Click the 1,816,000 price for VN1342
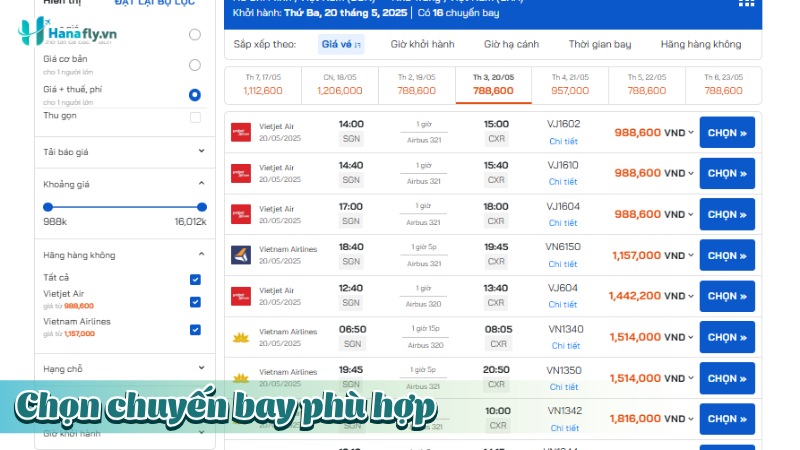The height and width of the screenshot is (450, 800). [x=635, y=418]
